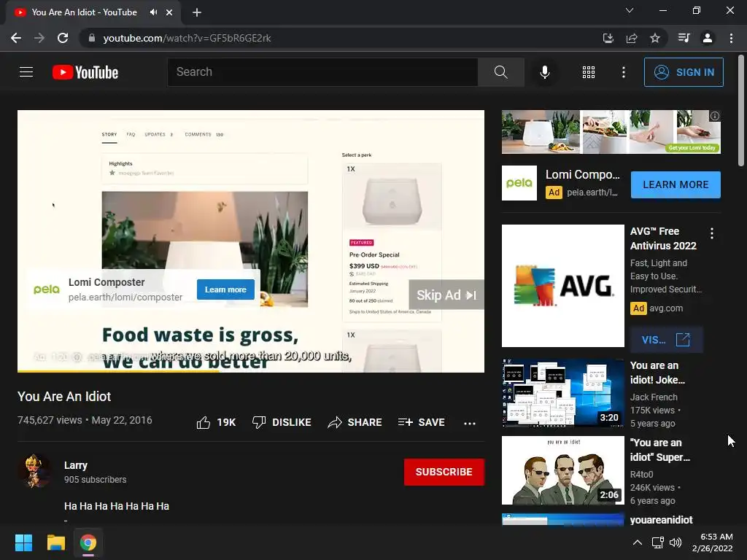View site lock information icon
This screenshot has width=747, height=560.
coord(92,38)
